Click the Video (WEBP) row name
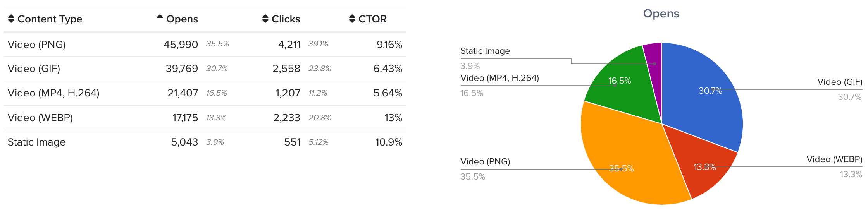 [x=40, y=118]
